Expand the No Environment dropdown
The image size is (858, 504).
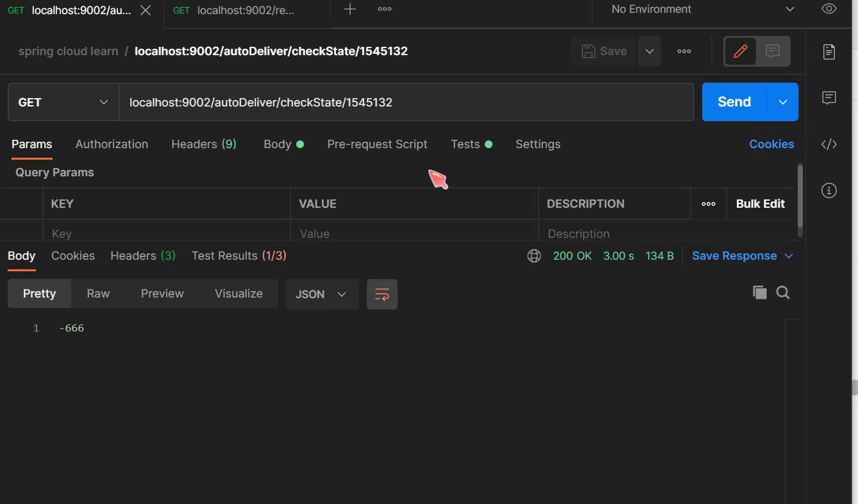703,9
